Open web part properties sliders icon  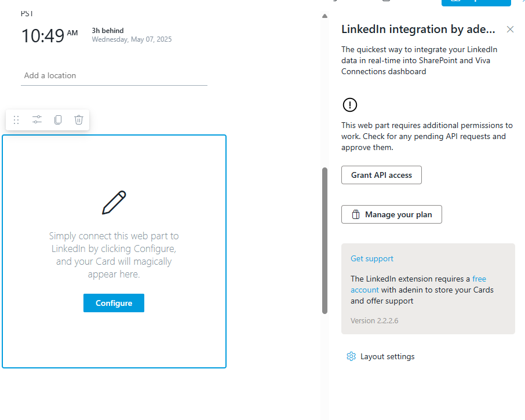(x=37, y=120)
